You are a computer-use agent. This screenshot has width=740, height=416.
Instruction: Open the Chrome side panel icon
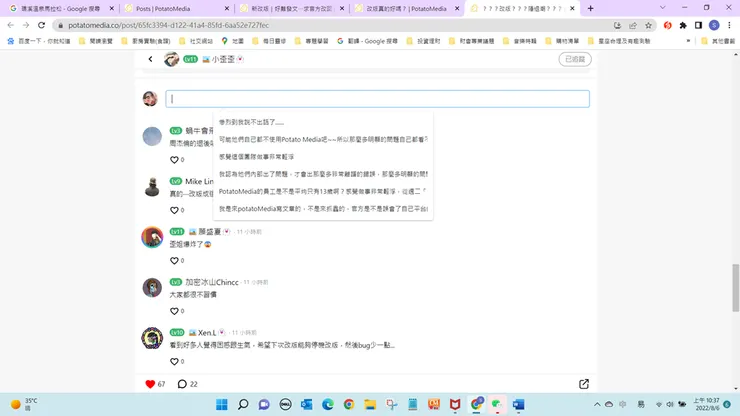pos(698,25)
